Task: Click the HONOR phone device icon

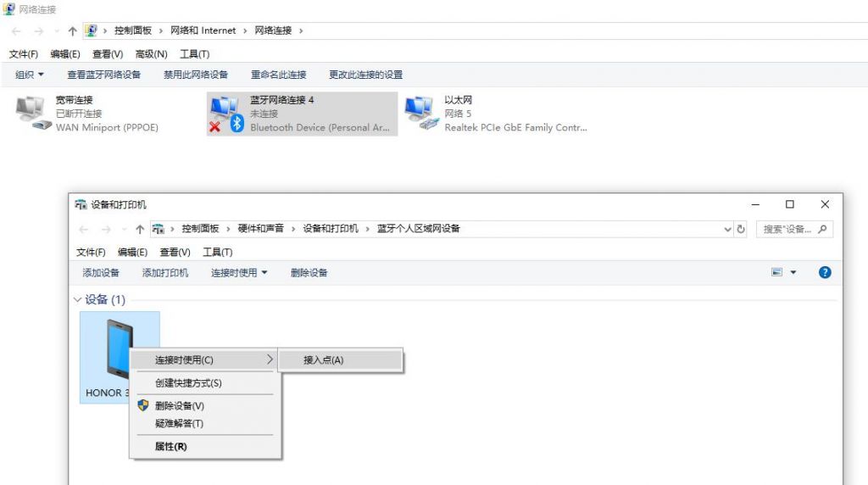Action: pos(120,348)
